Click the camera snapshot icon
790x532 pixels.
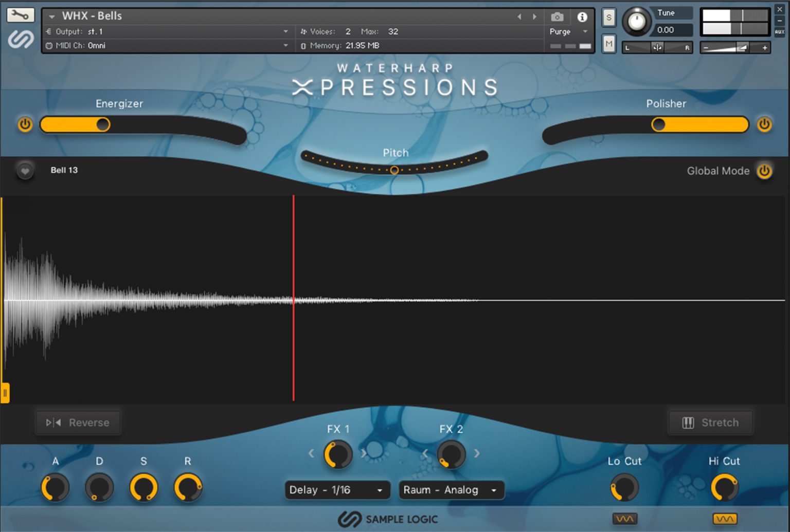click(557, 17)
